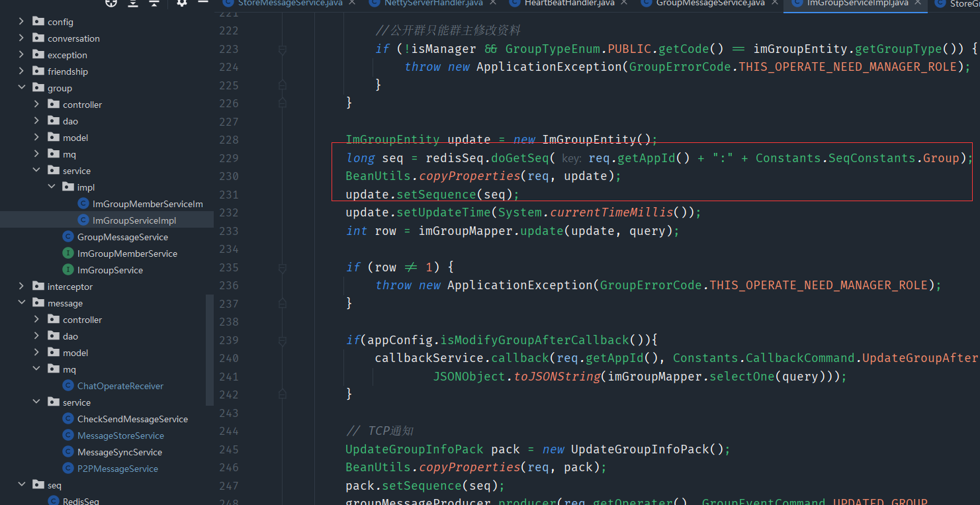980x505 pixels.
Task: Fold the if block at line 223
Action: (x=283, y=50)
